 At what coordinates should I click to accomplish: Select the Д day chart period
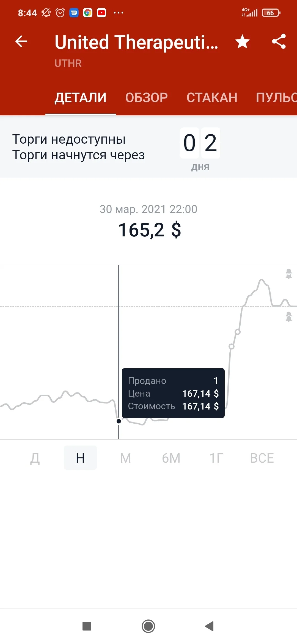pyautogui.click(x=35, y=458)
